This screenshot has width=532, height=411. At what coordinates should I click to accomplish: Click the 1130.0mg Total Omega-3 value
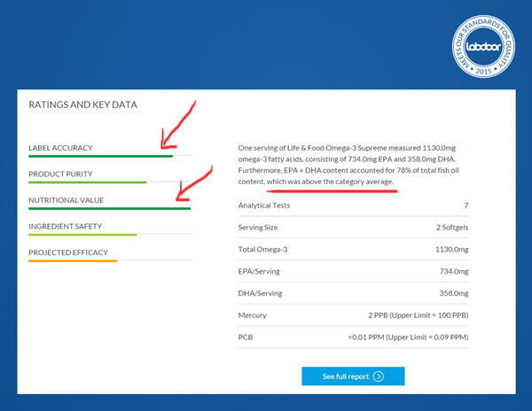pos(452,250)
